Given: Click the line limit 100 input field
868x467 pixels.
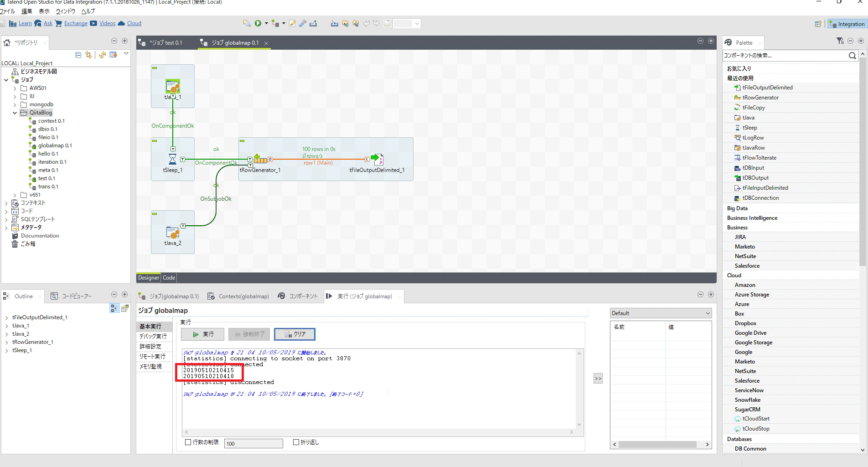Looking at the screenshot, I should click(253, 443).
